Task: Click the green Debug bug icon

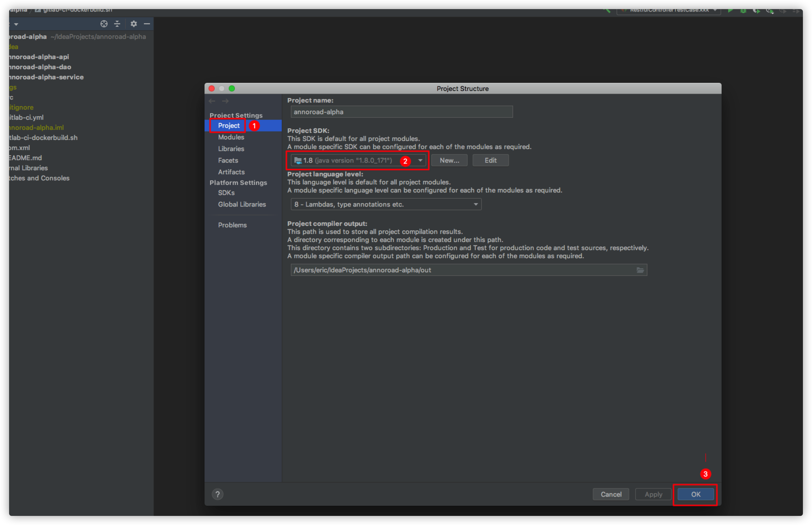Action: [743, 11]
